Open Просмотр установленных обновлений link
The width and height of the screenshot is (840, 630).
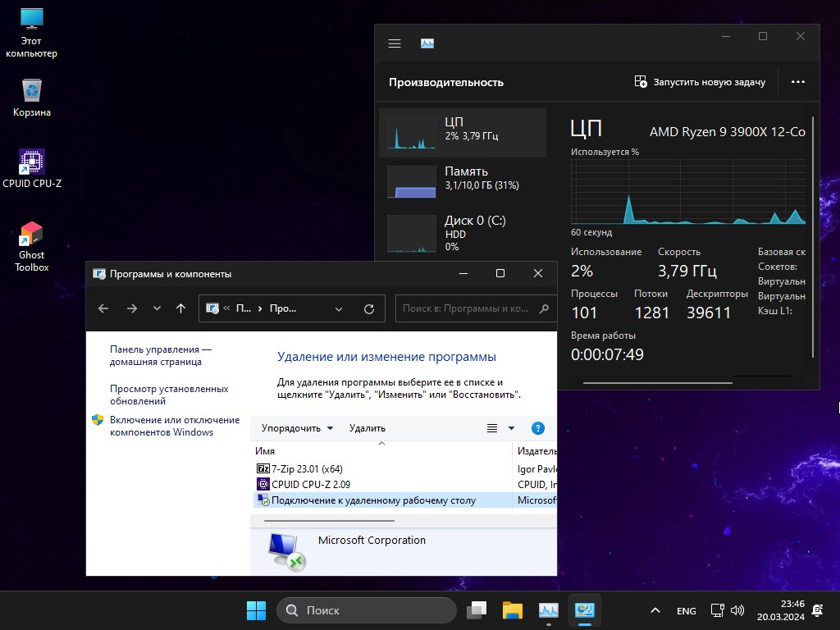coord(169,395)
